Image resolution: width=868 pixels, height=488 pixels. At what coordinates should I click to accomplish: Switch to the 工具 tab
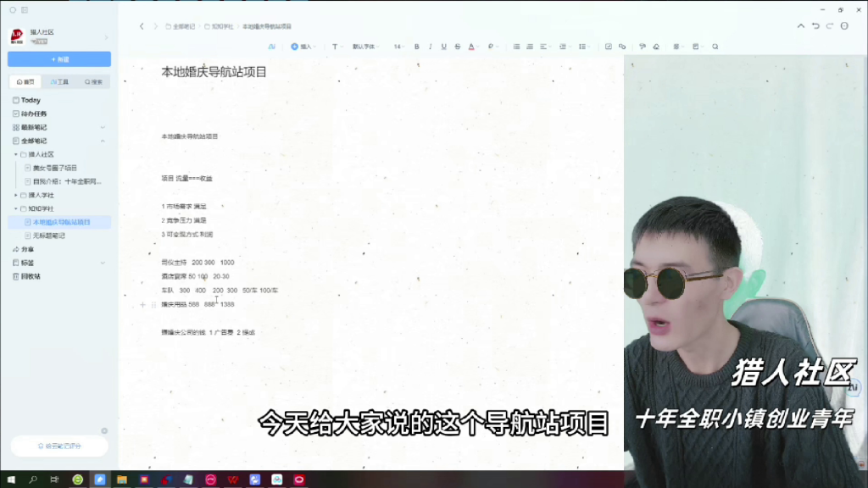[x=59, y=82]
